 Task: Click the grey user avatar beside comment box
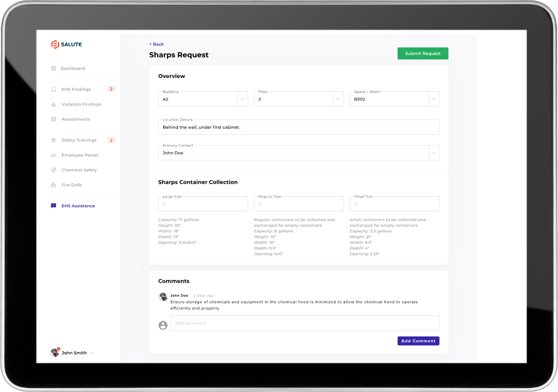click(x=163, y=325)
